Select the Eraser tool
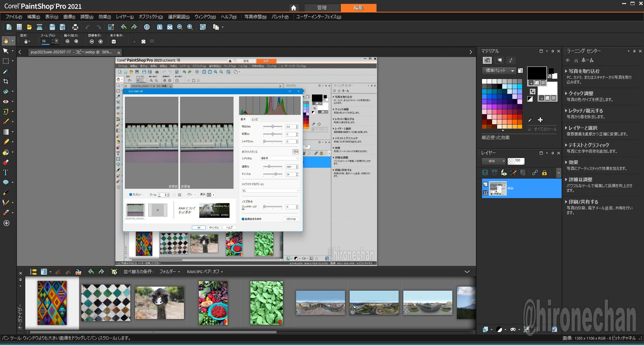The height and width of the screenshot is (345, 644). pyautogui.click(x=6, y=142)
